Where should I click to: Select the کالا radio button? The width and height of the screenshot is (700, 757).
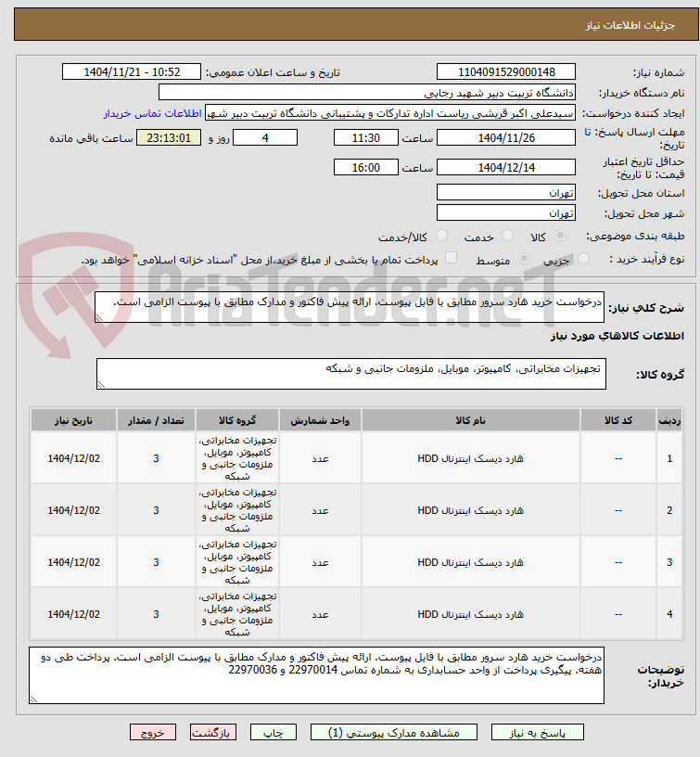tap(560, 236)
